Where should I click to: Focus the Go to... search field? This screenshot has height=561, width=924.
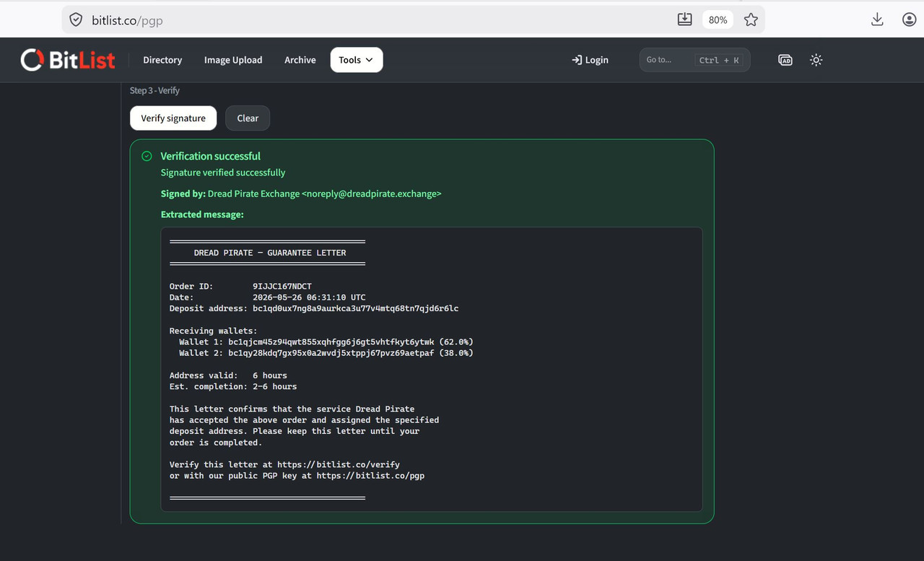coord(694,60)
